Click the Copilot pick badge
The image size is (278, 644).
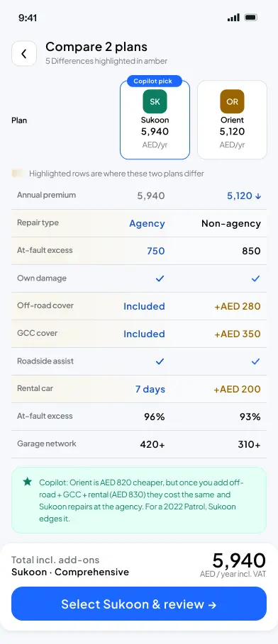(155, 81)
